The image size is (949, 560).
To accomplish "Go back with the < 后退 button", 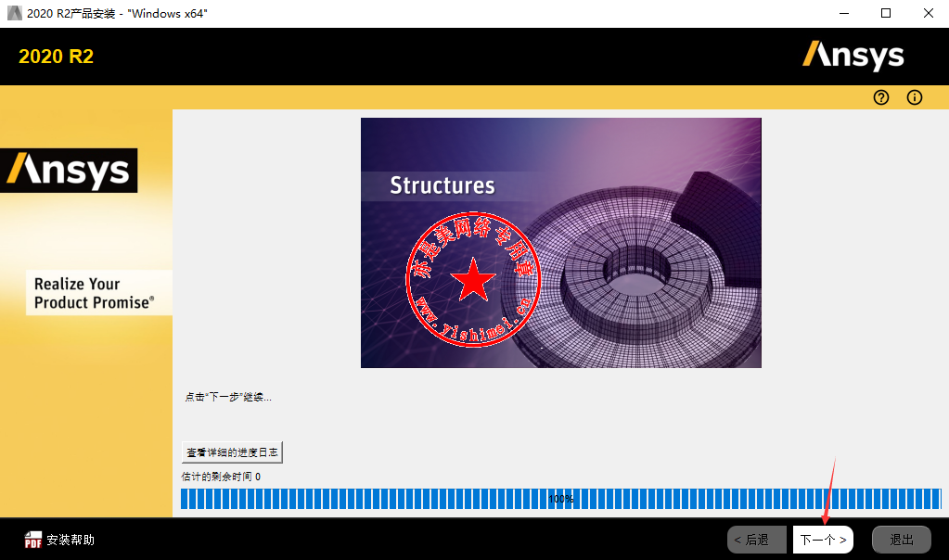I will point(756,540).
